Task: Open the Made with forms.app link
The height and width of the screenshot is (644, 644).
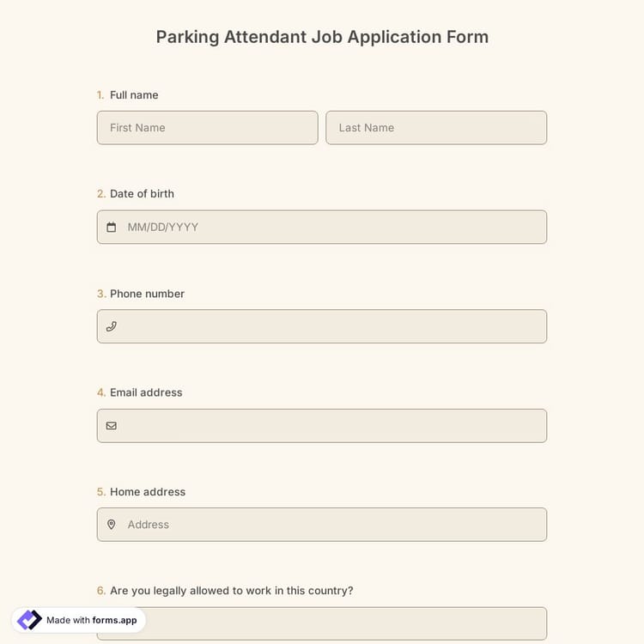Action: click(x=91, y=620)
